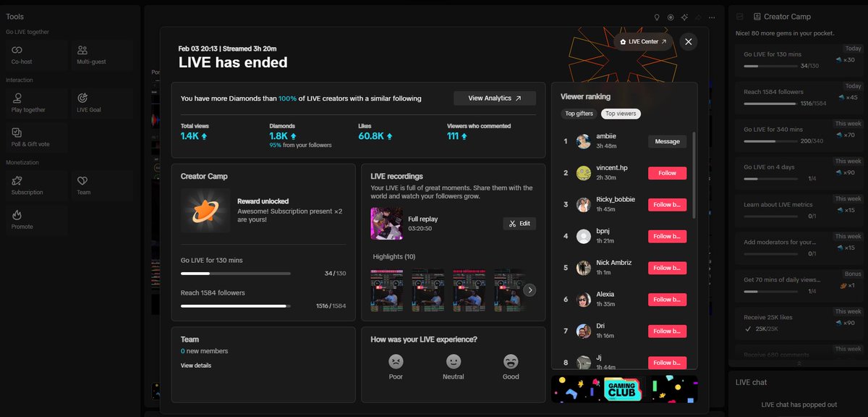Click the record circle icon in top toolbar
The width and height of the screenshot is (868, 417).
click(x=671, y=17)
